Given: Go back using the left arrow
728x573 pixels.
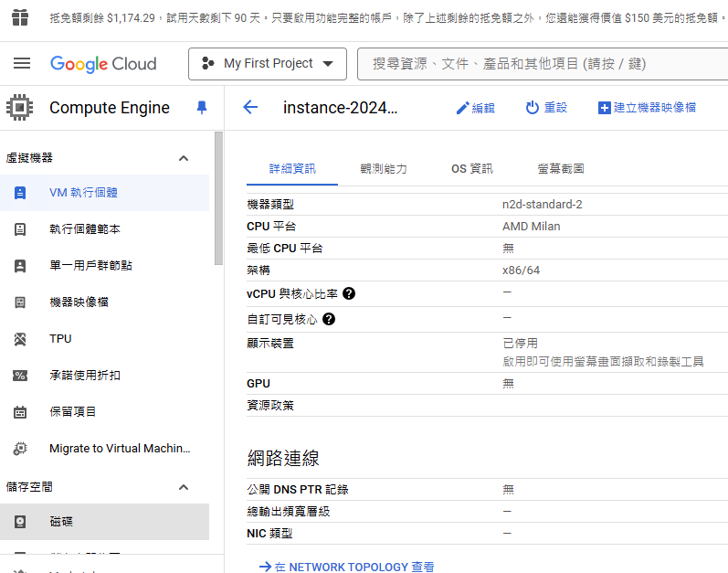Looking at the screenshot, I should pyautogui.click(x=250, y=108).
